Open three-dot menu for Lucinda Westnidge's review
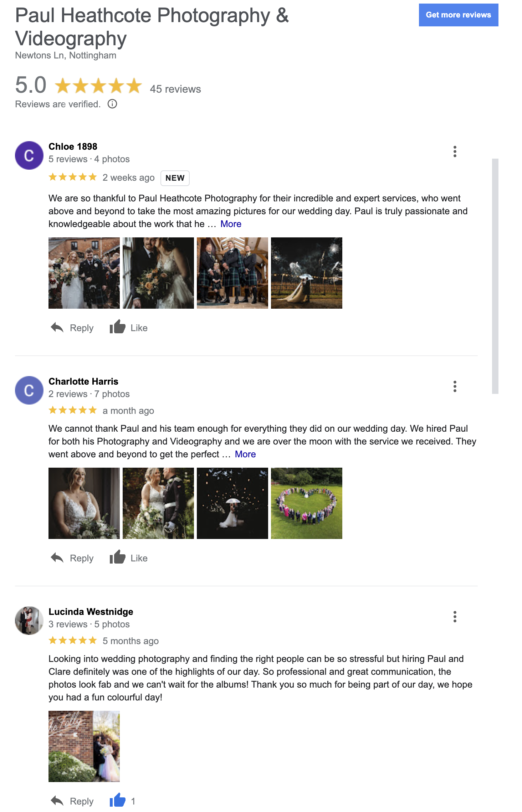 point(455,617)
